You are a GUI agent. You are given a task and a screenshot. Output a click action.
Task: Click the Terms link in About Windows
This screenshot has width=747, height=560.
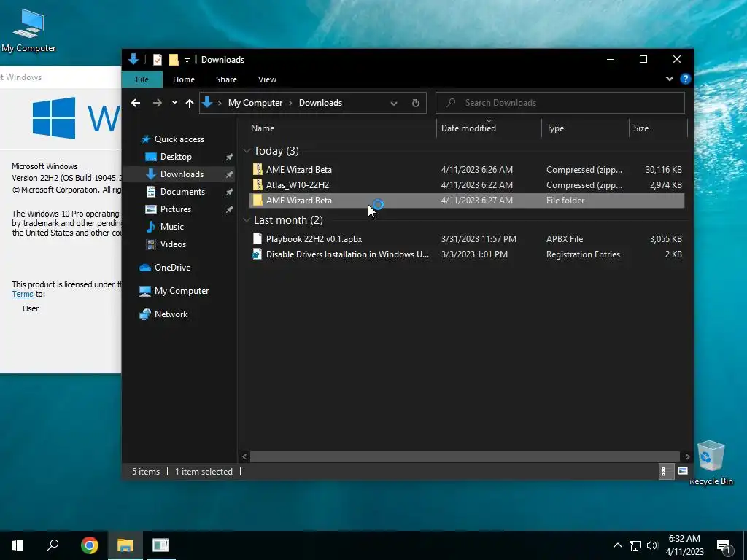click(23, 295)
